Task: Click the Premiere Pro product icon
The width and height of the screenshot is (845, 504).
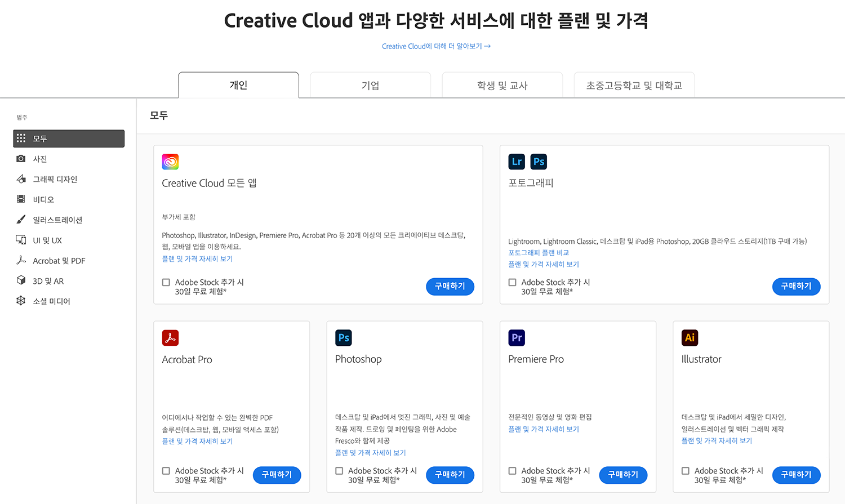Action: tap(516, 338)
